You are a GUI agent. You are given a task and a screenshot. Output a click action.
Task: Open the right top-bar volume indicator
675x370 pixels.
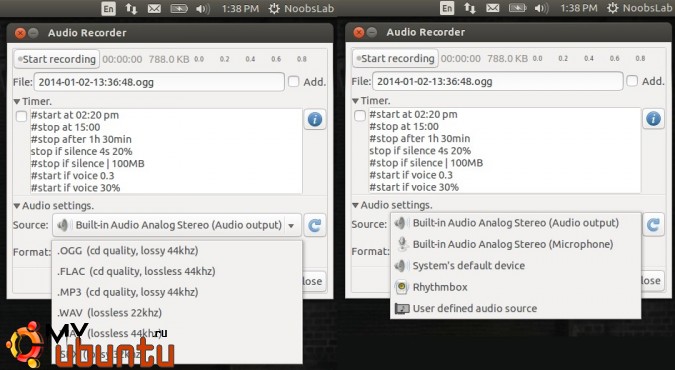pos(541,8)
